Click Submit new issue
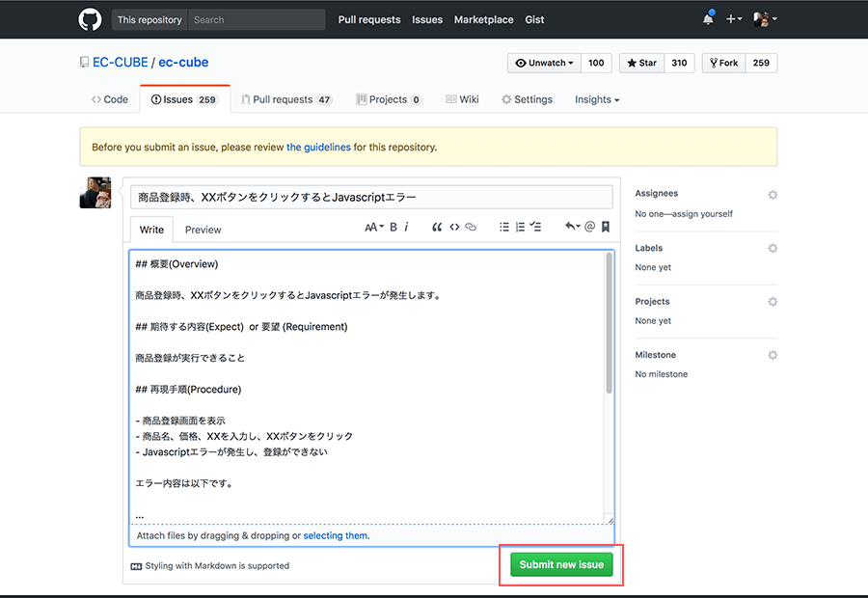Viewport: 868px width, 598px height. 561,563
